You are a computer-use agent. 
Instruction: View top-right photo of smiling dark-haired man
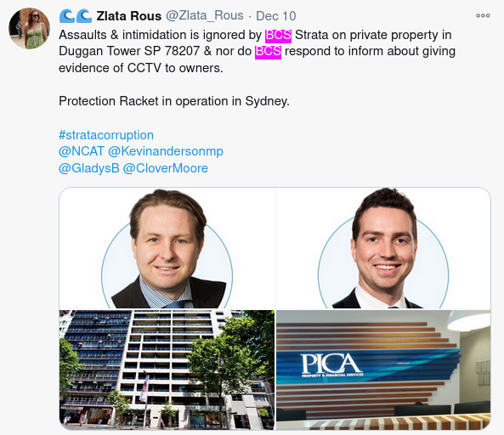[x=383, y=248]
